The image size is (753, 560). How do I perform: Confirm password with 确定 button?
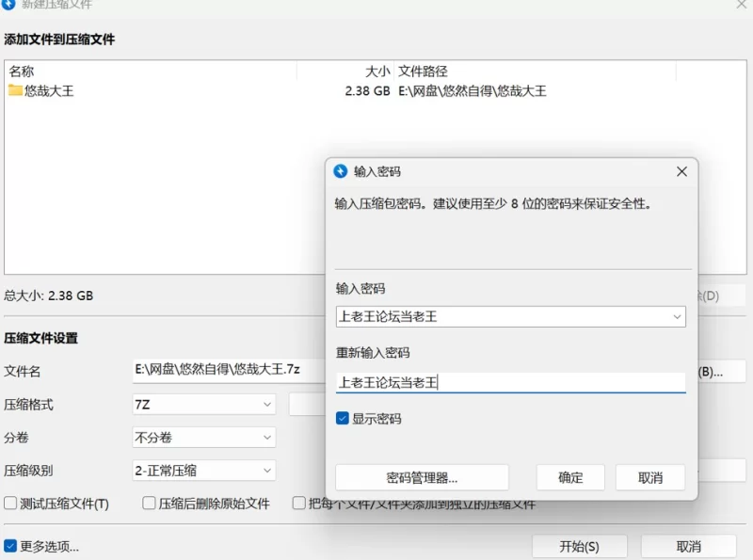coord(570,477)
